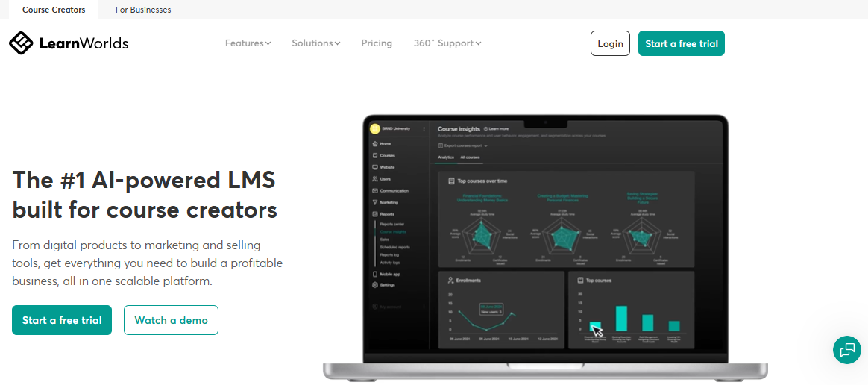Expand the 360° Support dropdown menu

(x=447, y=43)
